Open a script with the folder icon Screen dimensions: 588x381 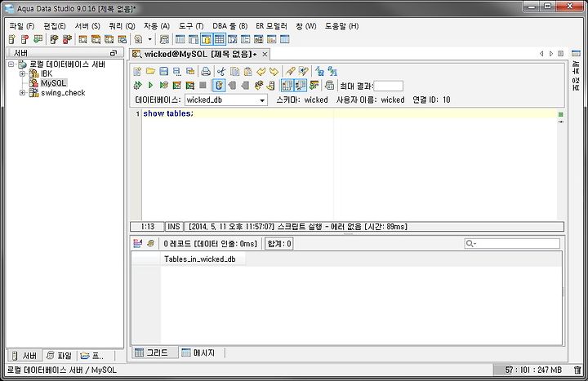[151, 71]
